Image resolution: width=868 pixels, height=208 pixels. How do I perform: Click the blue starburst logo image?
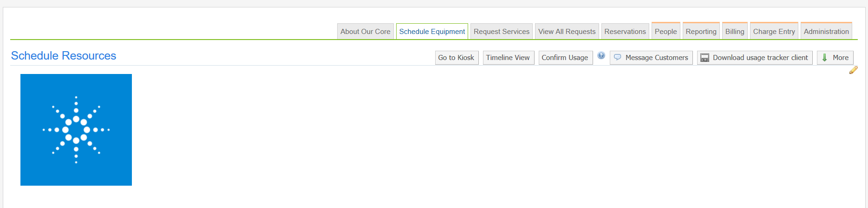pos(76,130)
